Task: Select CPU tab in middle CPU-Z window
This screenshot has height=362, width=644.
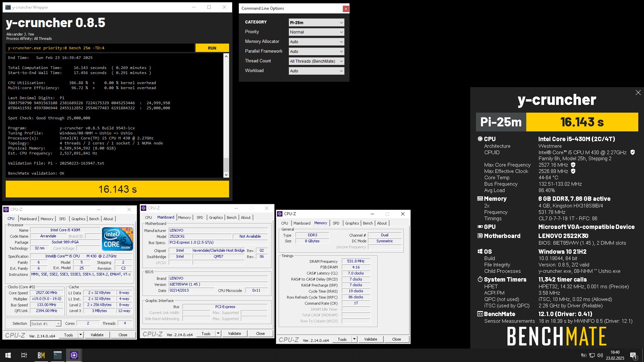Action: point(148,218)
